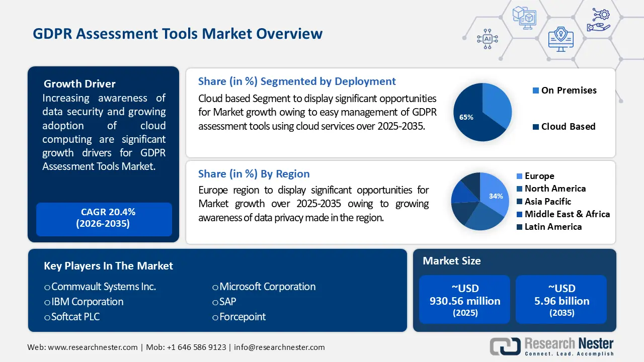
Task: Click the Latin America legend label
Action: click(x=553, y=227)
